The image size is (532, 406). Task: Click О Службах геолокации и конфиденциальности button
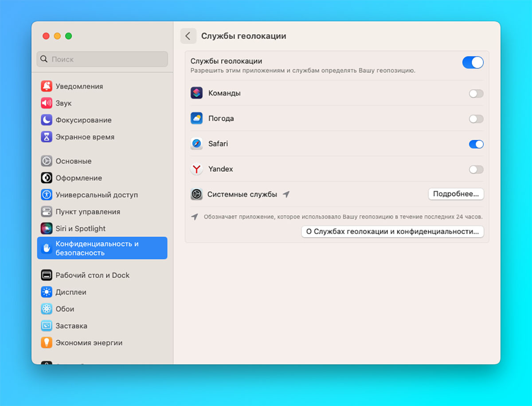point(392,232)
